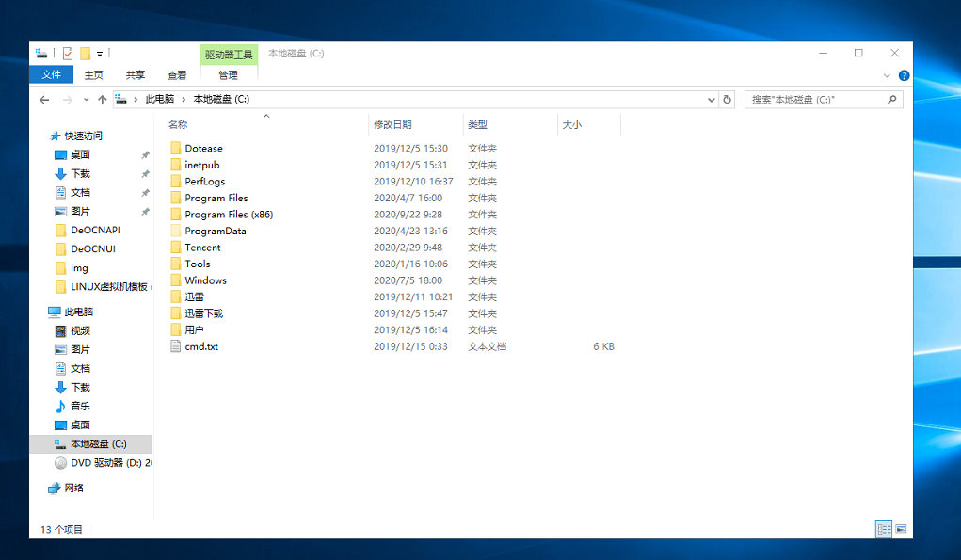
Task: Switch to details view in status bar
Action: point(884,530)
